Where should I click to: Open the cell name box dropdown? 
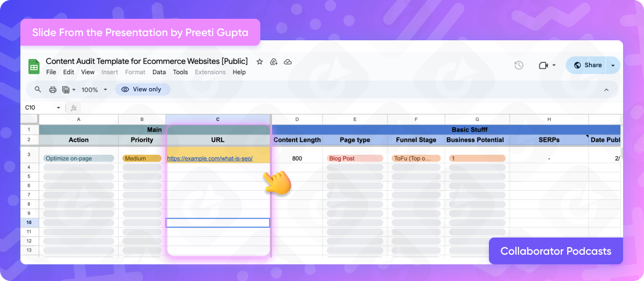(58, 107)
